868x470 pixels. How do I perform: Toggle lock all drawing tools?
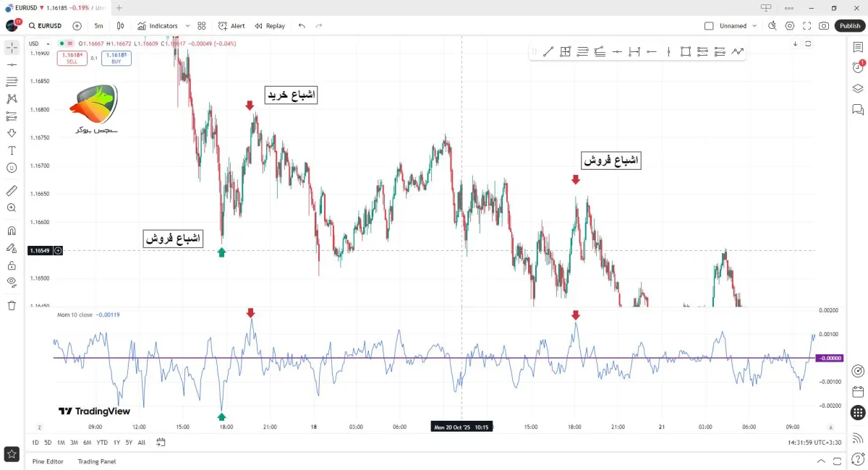[12, 265]
